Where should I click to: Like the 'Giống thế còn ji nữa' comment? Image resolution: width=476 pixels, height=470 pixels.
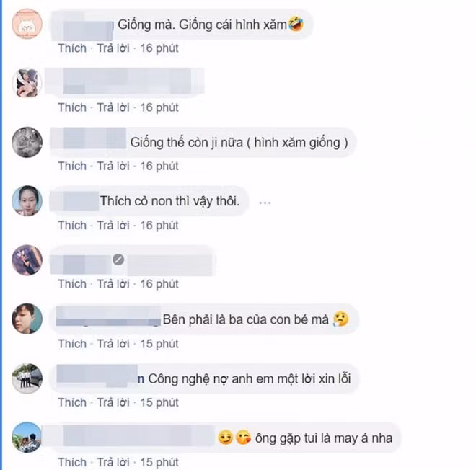click(x=72, y=167)
